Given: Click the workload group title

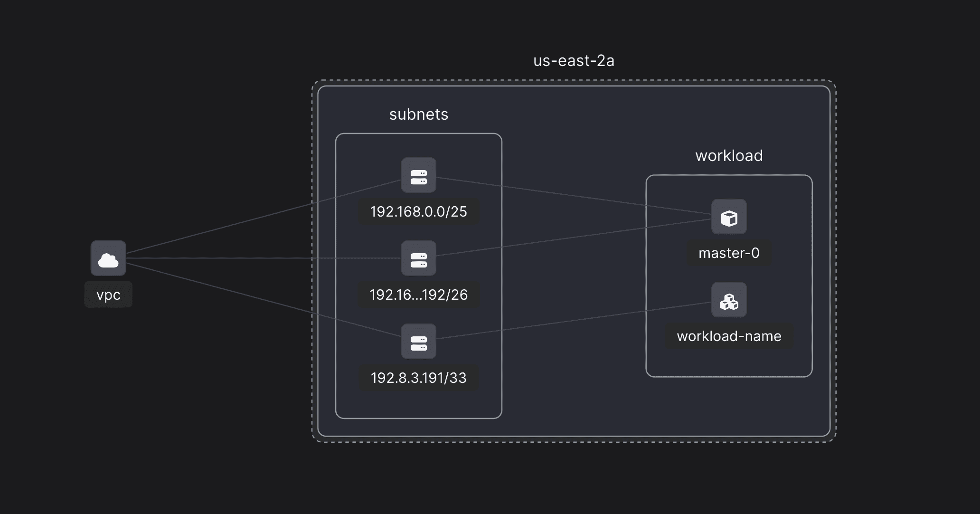Looking at the screenshot, I should pyautogui.click(x=729, y=155).
